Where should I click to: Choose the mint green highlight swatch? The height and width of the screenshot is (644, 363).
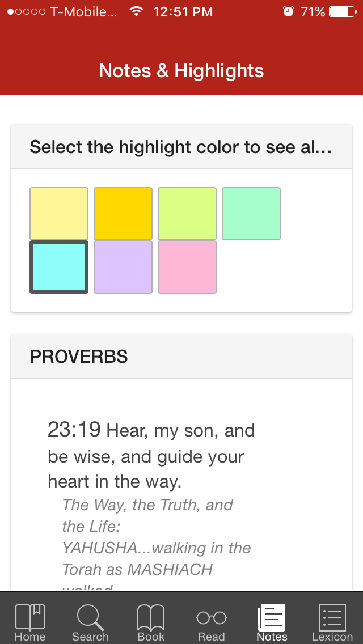tap(251, 214)
